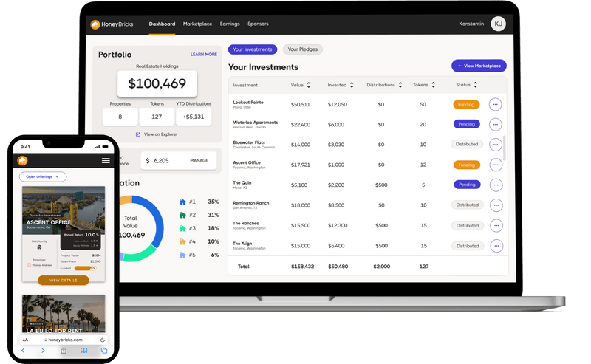The height and width of the screenshot is (364, 591).
Task: Tap the LA Build For Rent image on phone
Action: pos(64,314)
